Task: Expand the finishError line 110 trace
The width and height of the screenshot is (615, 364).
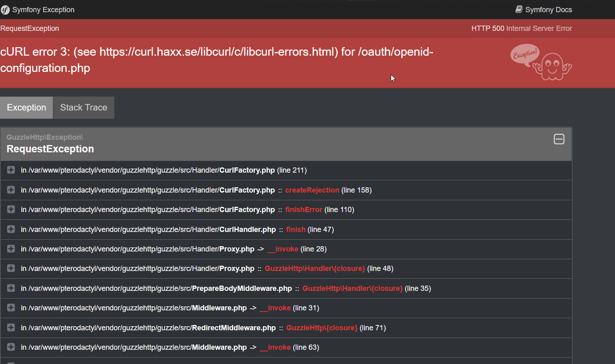Action: (x=11, y=210)
